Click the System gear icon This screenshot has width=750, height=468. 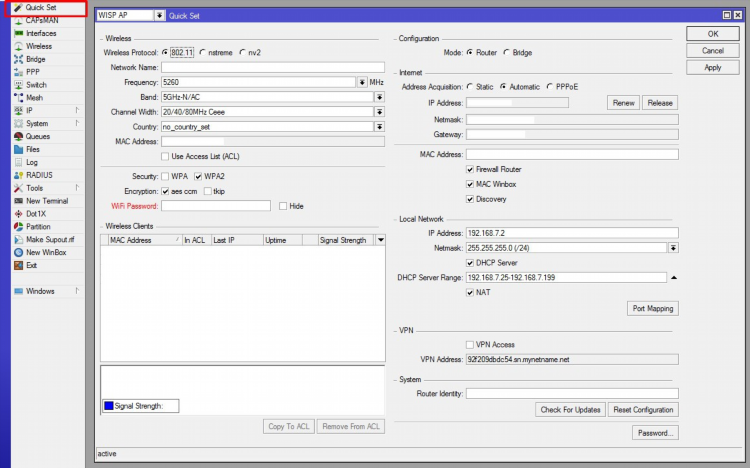coord(18,123)
